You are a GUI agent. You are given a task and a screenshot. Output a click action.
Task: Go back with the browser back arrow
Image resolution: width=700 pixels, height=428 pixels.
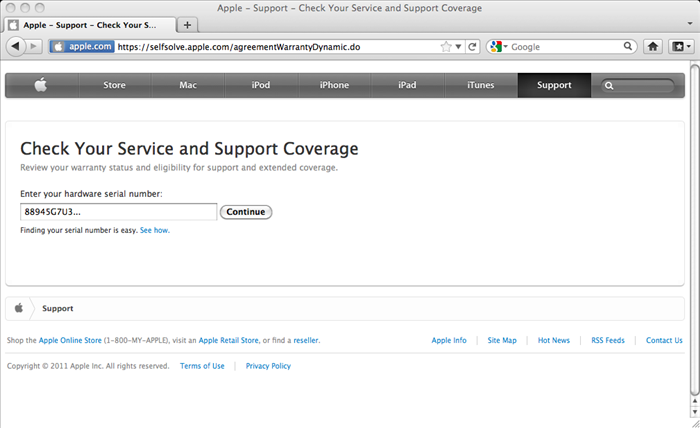coord(16,46)
